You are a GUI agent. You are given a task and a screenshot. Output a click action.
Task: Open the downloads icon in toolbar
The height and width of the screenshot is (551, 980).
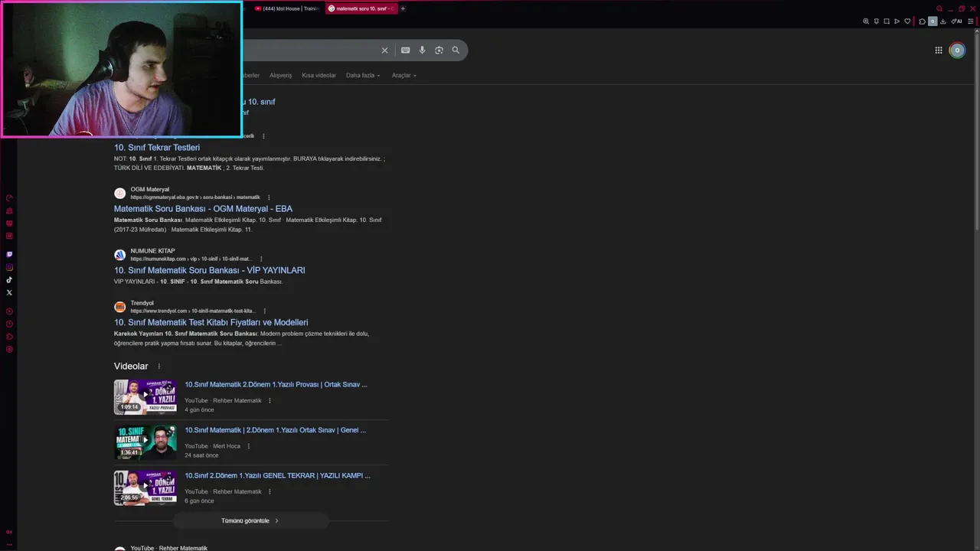943,21
